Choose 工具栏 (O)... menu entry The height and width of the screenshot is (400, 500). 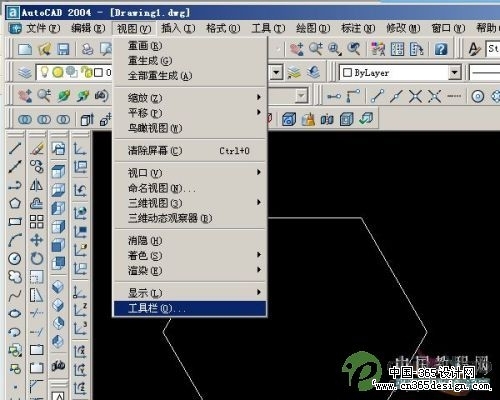tap(190, 308)
